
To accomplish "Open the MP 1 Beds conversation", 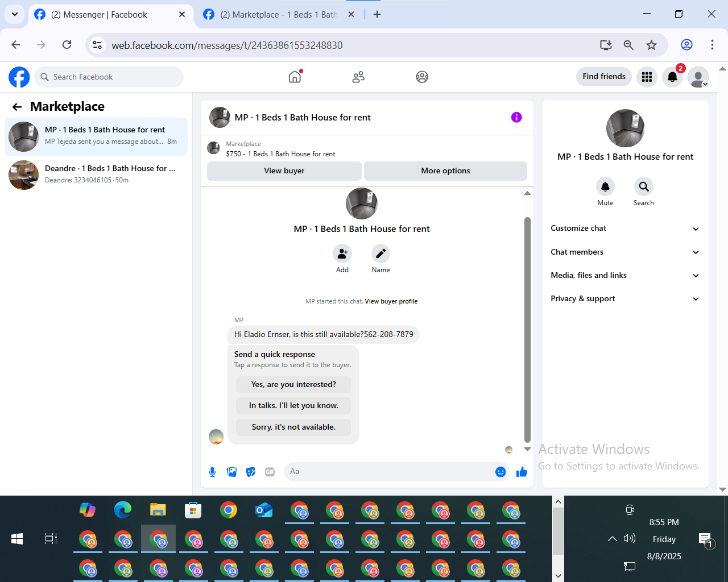I will [96, 136].
